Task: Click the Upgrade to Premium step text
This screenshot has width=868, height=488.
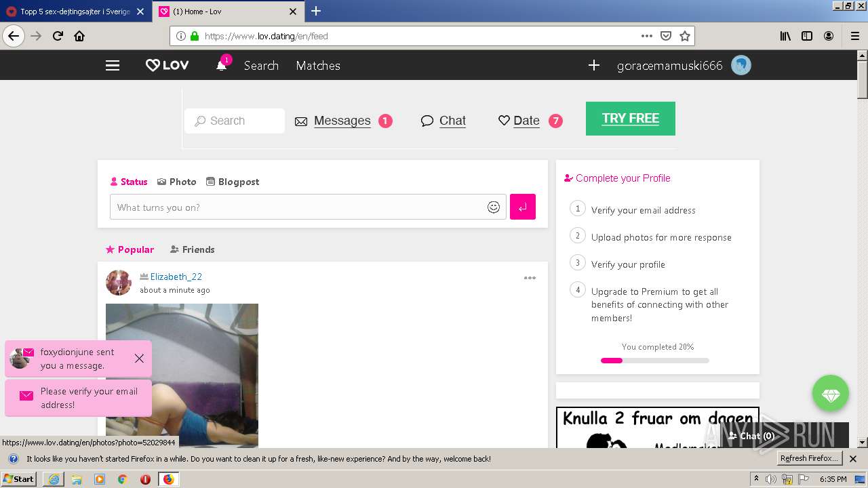Action: coord(660,304)
